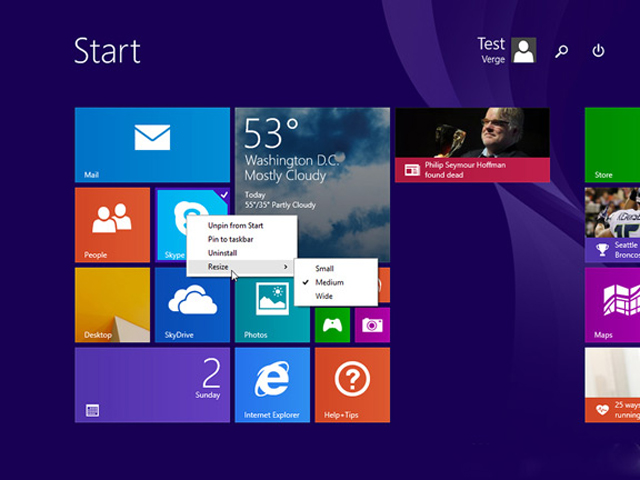Screen dimensions: 640x480
Task: Open the Weather tile for Washington D.C.
Action: pyautogui.click(x=312, y=161)
